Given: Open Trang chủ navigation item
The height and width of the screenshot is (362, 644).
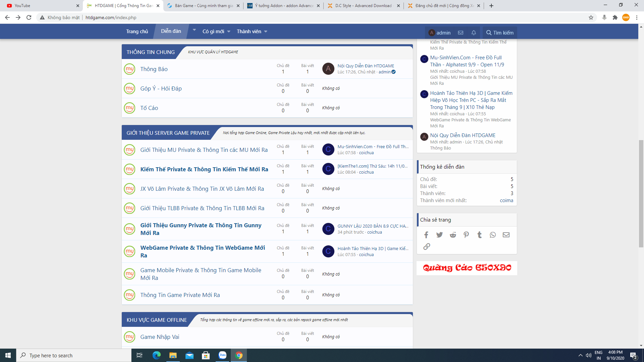Looking at the screenshot, I should [137, 32].
